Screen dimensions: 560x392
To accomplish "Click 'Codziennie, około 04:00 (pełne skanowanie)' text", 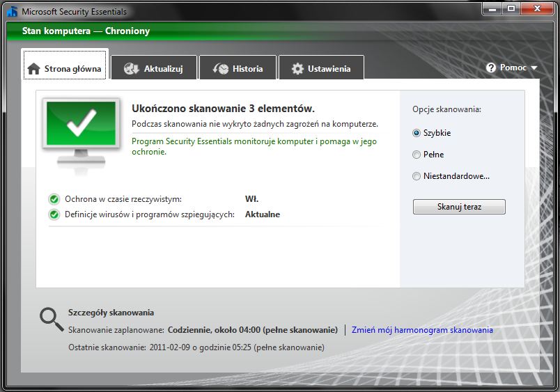I will tap(253, 330).
